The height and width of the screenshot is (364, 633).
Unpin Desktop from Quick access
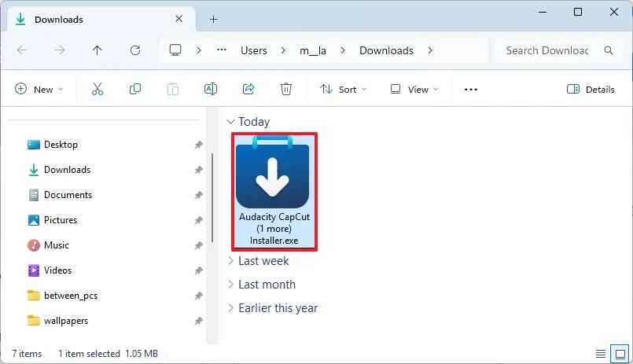coord(198,145)
